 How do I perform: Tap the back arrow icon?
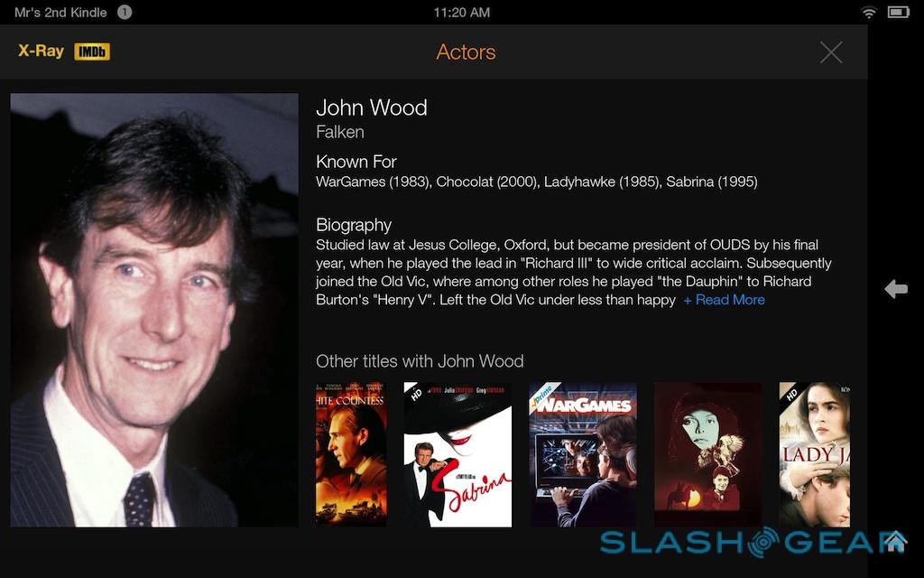(x=896, y=289)
